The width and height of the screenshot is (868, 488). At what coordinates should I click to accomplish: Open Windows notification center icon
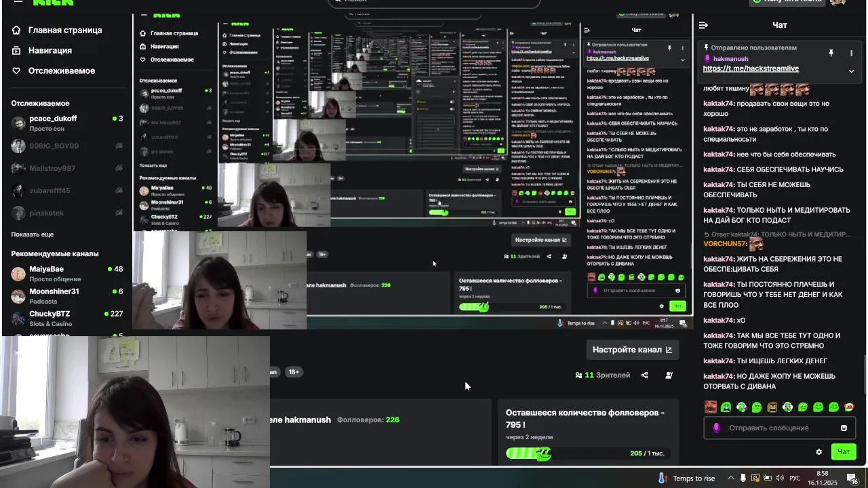pyautogui.click(x=852, y=478)
